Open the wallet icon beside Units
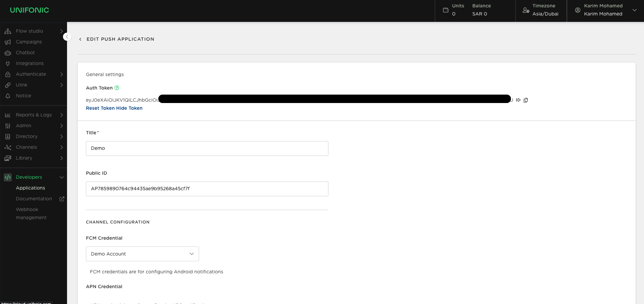 [446, 10]
